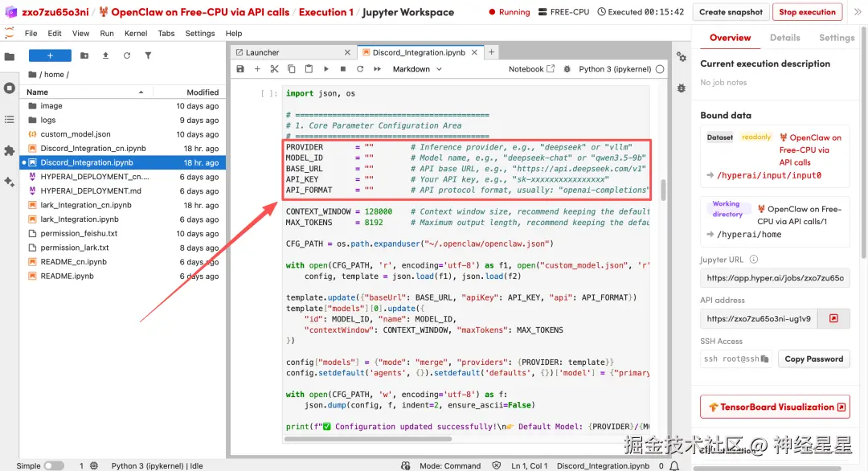Screen dimensions: 868x471
Task: Filter files by name funnel icon
Action: (x=148, y=55)
